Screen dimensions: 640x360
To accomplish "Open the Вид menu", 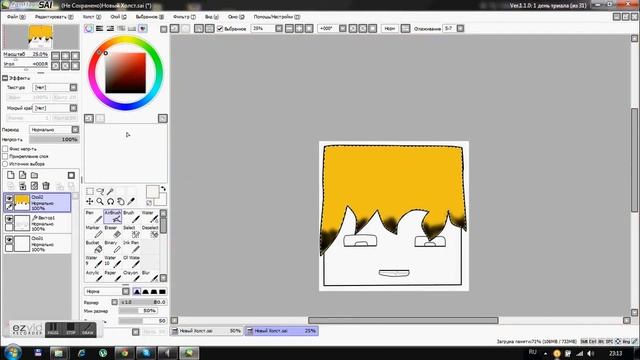I will 212,17.
